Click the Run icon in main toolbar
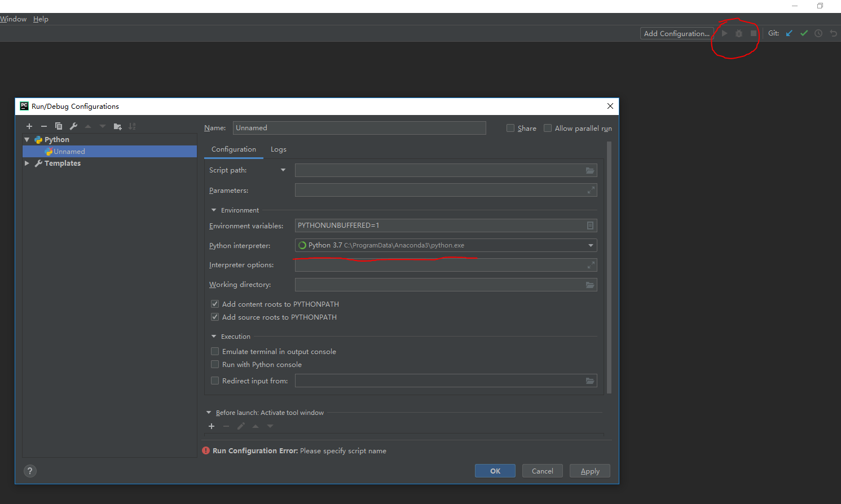The width and height of the screenshot is (841, 504). coord(725,33)
